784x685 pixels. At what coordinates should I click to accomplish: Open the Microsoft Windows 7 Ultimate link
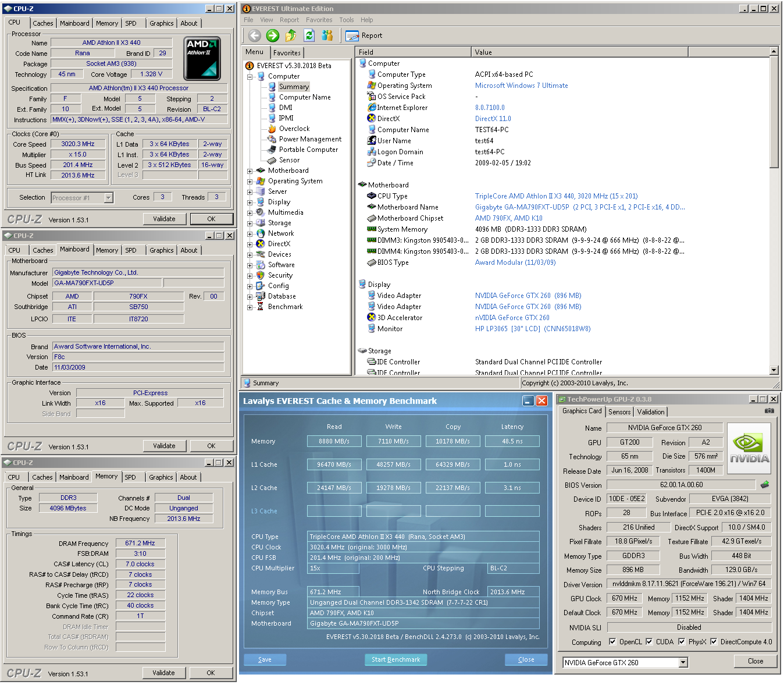(x=521, y=86)
